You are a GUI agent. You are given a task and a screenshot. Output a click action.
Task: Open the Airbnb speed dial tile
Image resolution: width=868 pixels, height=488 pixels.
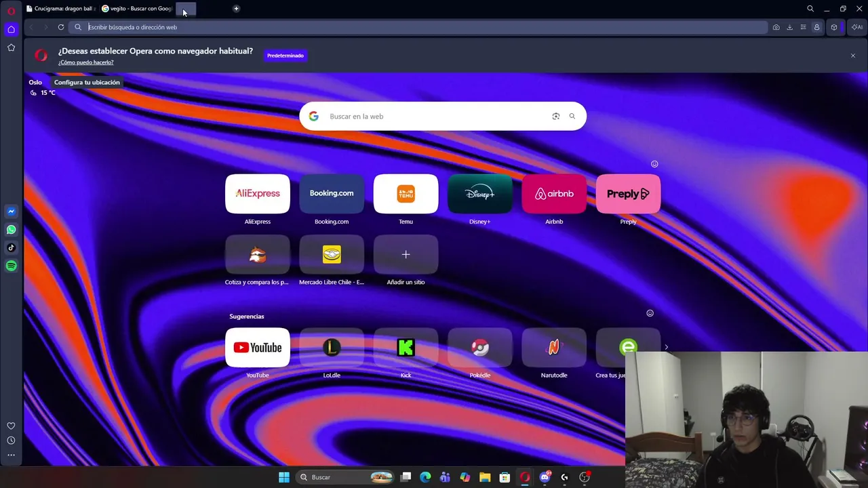coord(554,194)
